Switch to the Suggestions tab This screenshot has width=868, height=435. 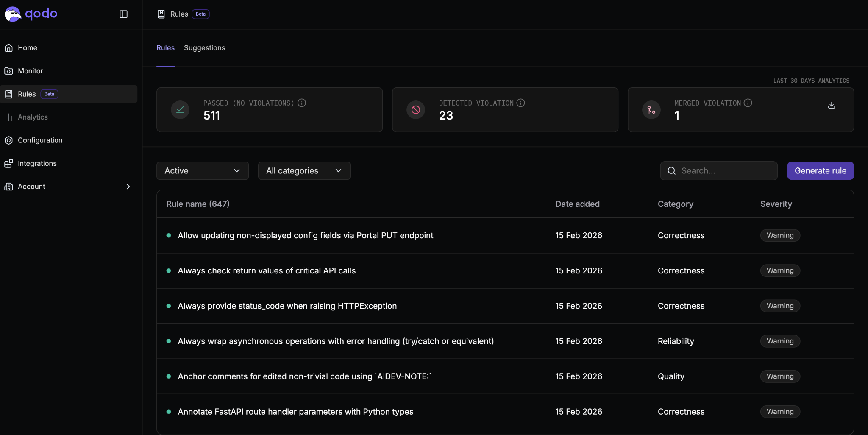point(204,48)
